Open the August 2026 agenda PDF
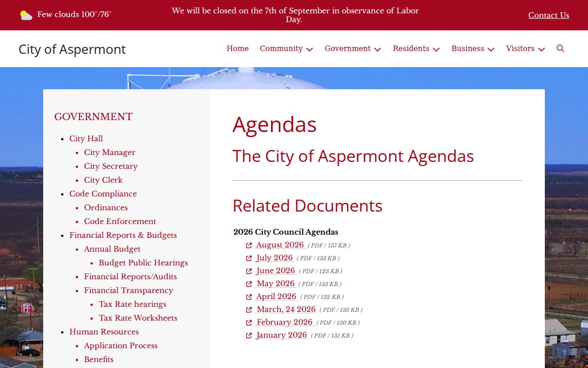The width and height of the screenshot is (588, 368). click(280, 245)
